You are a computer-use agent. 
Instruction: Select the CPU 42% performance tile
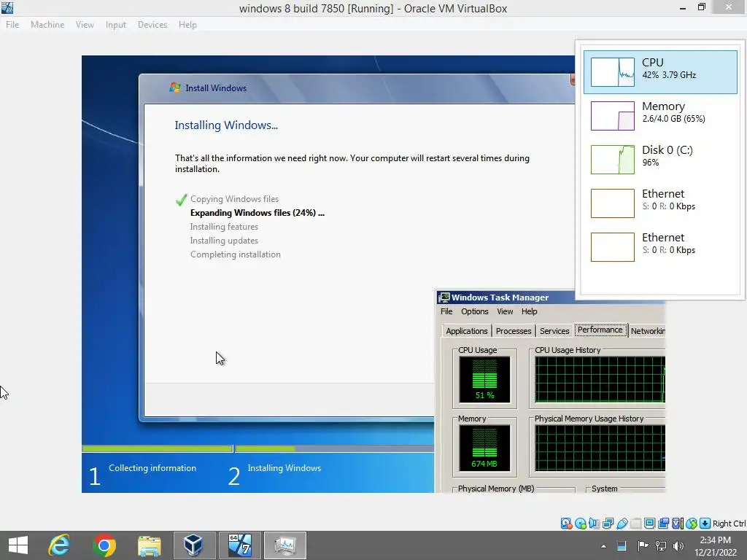point(660,72)
